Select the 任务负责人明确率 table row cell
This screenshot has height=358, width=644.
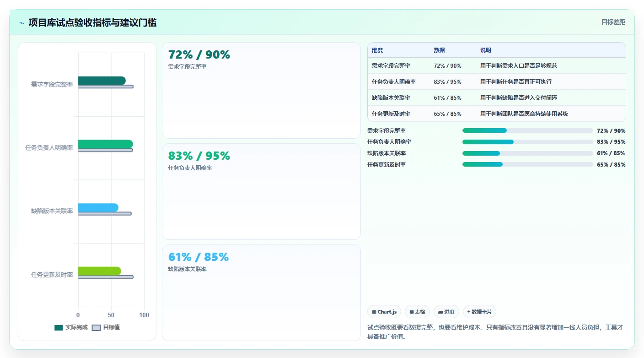click(398, 82)
